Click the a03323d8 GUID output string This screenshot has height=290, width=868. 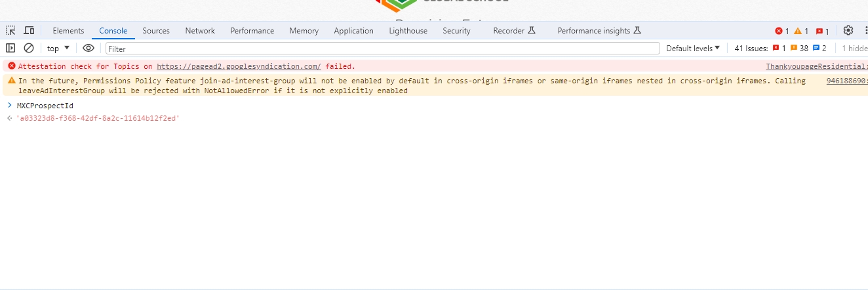click(x=98, y=118)
